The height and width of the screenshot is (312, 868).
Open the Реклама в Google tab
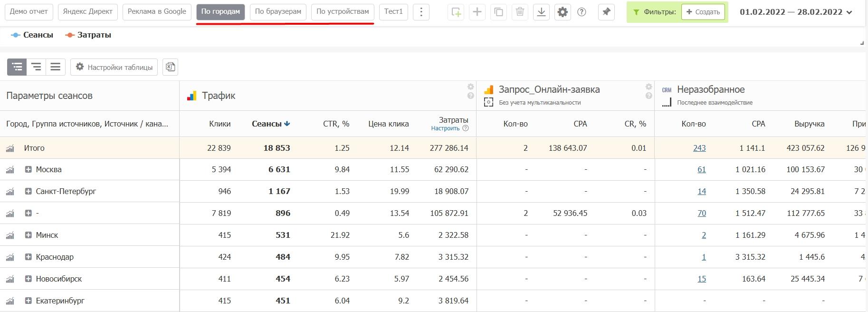pos(157,11)
